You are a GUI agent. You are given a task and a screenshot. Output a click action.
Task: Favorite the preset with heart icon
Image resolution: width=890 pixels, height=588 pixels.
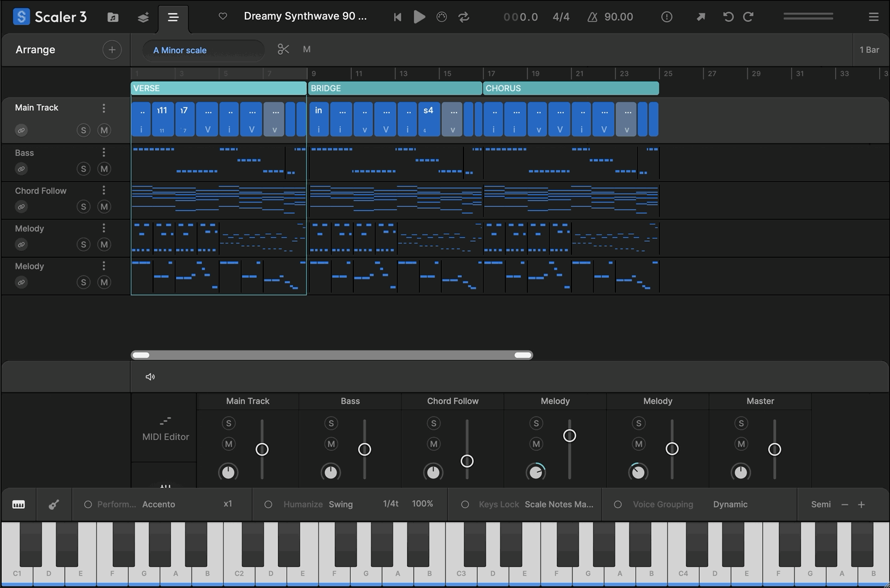(223, 16)
